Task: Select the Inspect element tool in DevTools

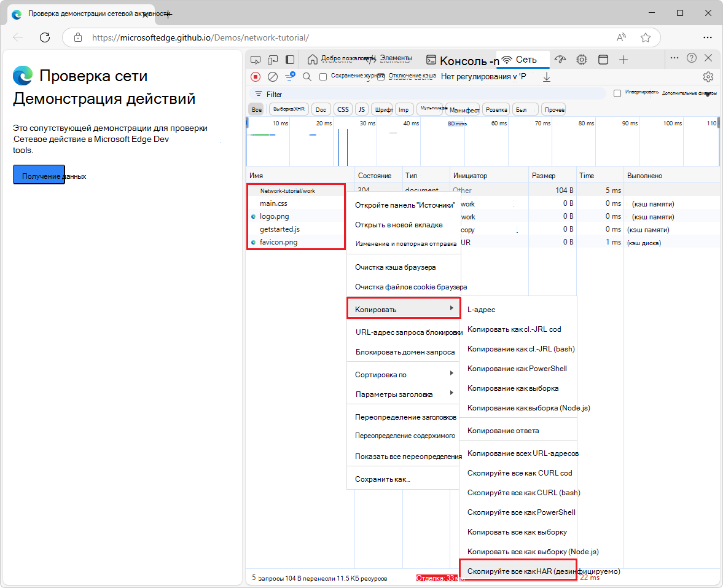Action: point(255,60)
